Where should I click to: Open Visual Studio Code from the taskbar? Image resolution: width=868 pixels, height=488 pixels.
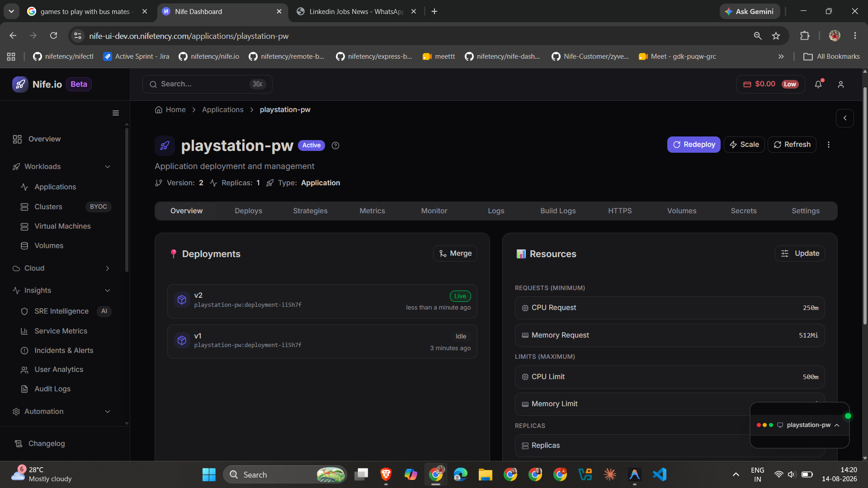pos(659,474)
